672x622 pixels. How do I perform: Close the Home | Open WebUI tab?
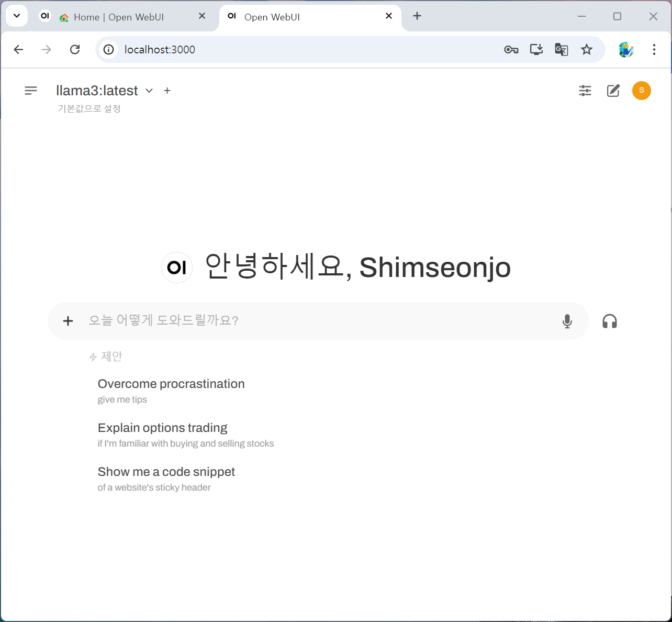click(x=202, y=16)
